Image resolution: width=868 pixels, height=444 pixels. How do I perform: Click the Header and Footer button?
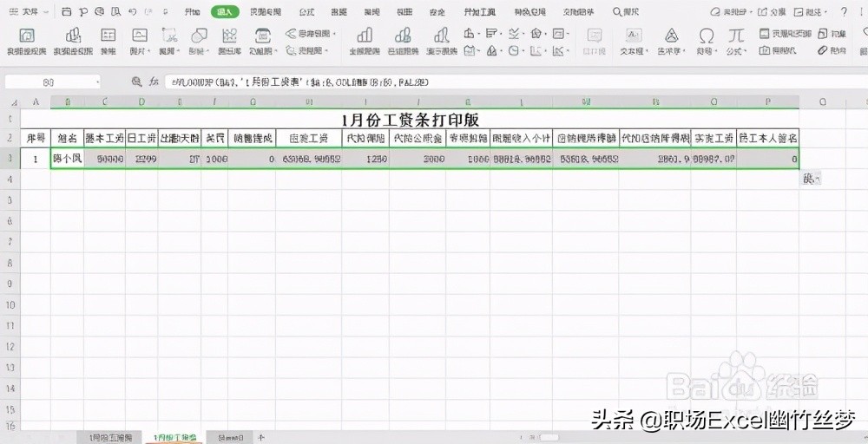pos(786,34)
